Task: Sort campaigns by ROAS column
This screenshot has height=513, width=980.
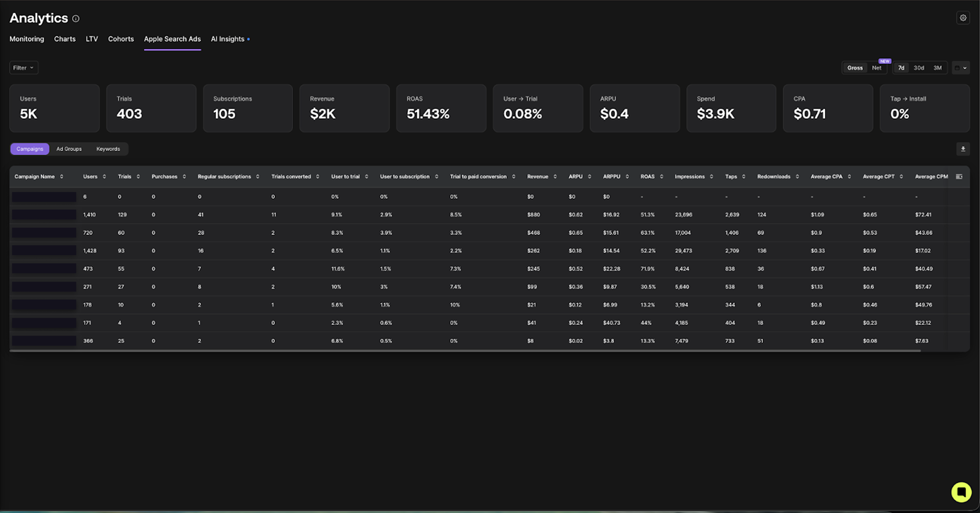Action: (x=662, y=177)
